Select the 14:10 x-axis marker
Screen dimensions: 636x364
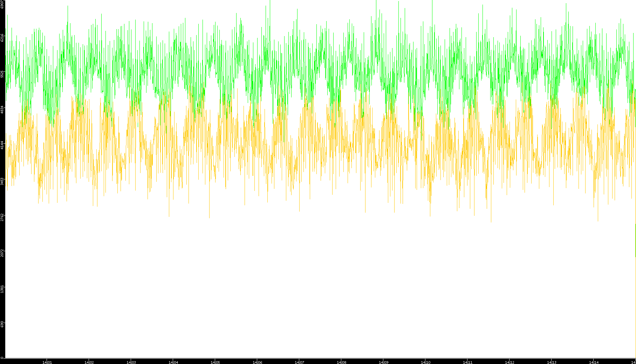[425, 362]
